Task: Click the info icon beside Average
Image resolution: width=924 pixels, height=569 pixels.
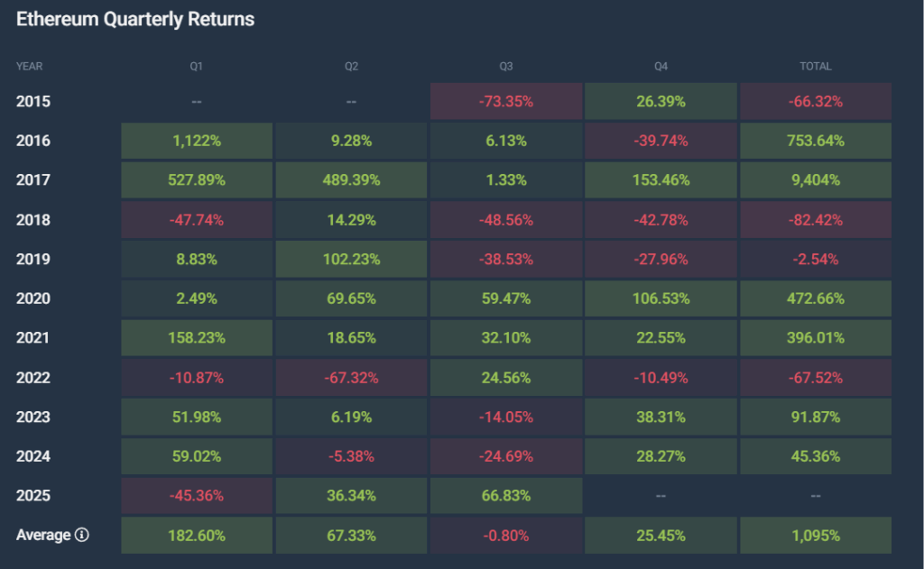Action: [x=82, y=535]
